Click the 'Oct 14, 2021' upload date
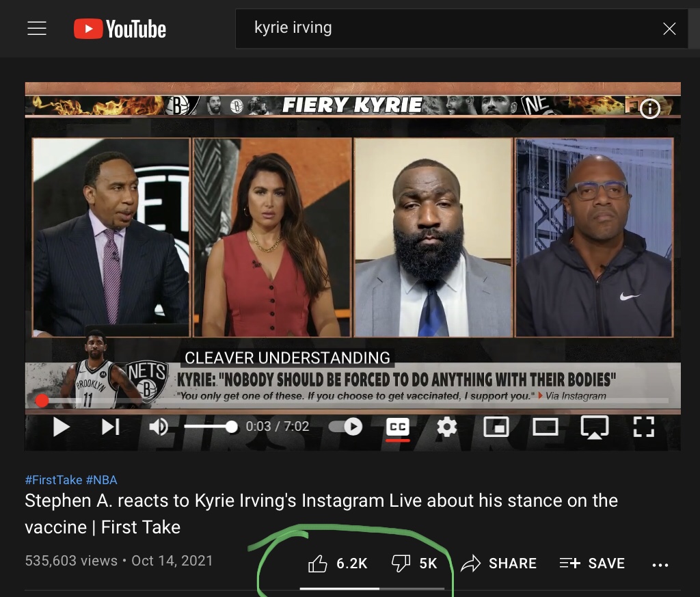Viewport: 700px width, 597px height. point(172,560)
